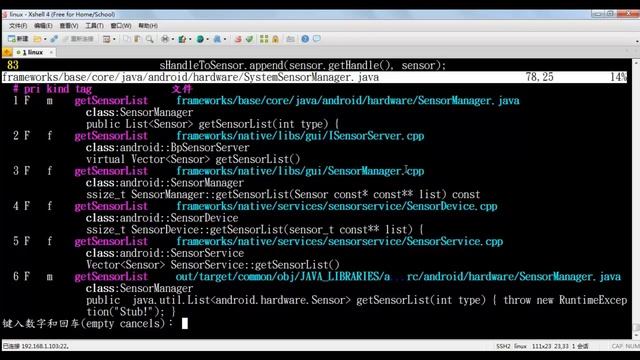This screenshot has height=360, width=640.
Task: Click the SensorService.cpp path in row 5
Action: click(340, 241)
